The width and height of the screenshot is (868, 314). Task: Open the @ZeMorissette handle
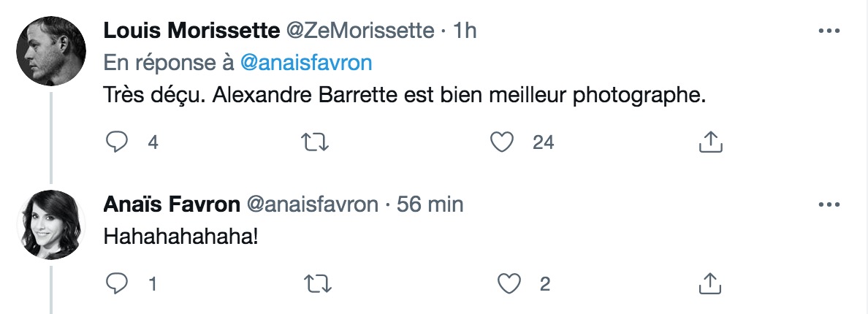[359, 31]
